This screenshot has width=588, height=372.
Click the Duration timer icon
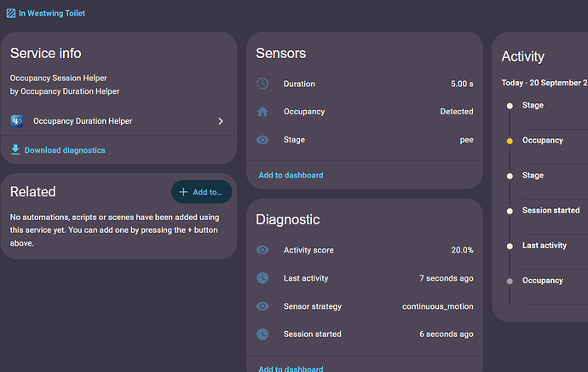pos(262,84)
